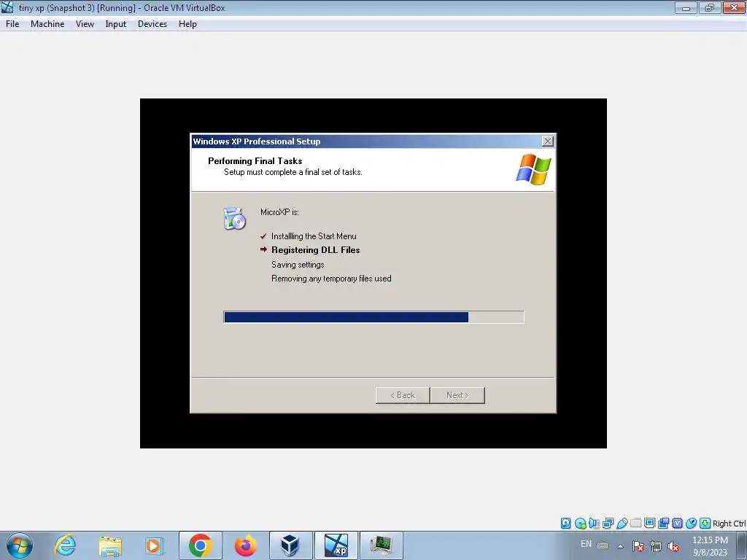Open VirtualBox Manager from the taskbar
The width and height of the screenshot is (747, 560).
pyautogui.click(x=290, y=545)
